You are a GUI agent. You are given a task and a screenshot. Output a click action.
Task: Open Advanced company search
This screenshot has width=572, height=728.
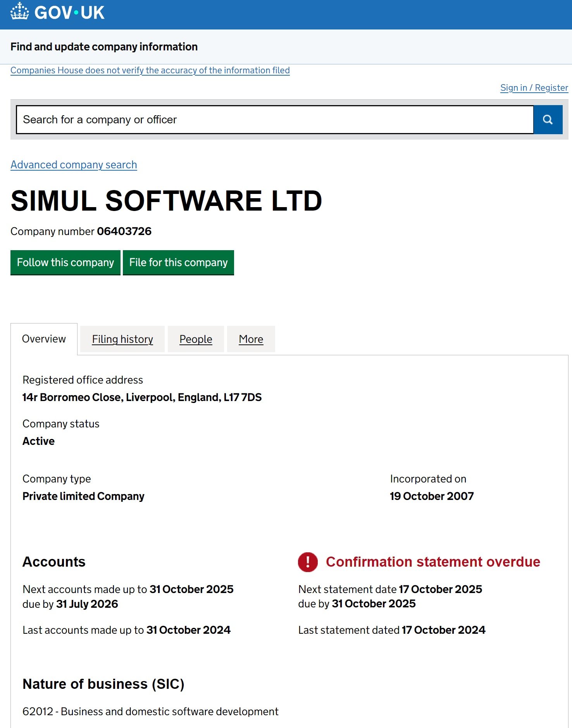click(74, 165)
